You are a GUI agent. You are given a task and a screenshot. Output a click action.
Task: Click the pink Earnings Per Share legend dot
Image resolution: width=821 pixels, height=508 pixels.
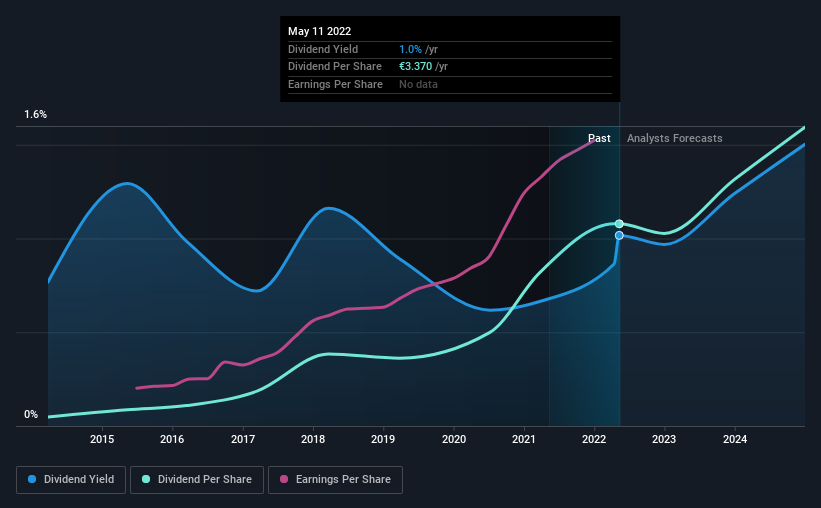[284, 479]
